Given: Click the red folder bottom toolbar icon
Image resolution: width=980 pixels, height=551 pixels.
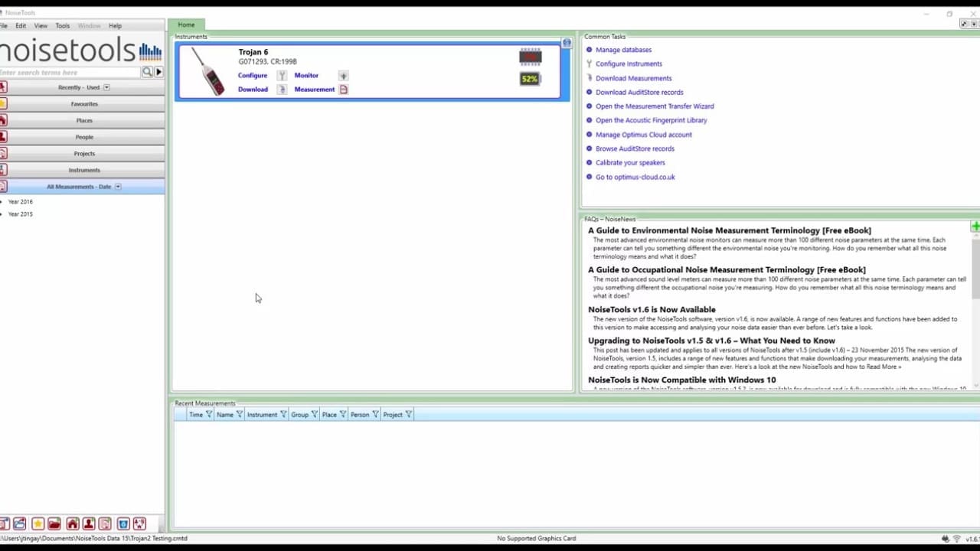Looking at the screenshot, I should click(54, 524).
